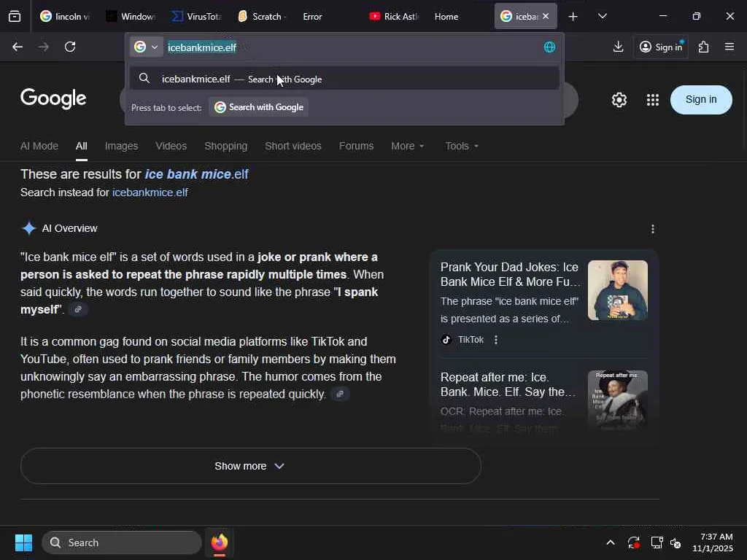This screenshot has height=560, width=747.
Task: Click the muted volume tray icon
Action: [x=676, y=542]
